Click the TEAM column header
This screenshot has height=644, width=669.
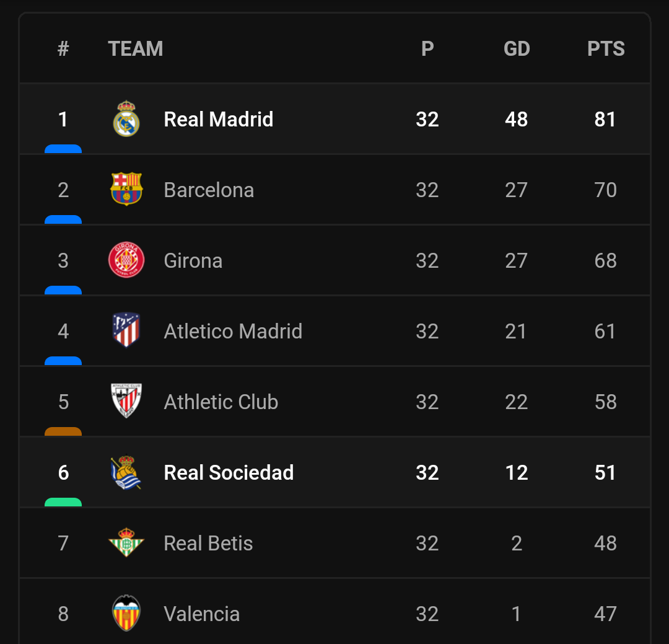click(136, 48)
